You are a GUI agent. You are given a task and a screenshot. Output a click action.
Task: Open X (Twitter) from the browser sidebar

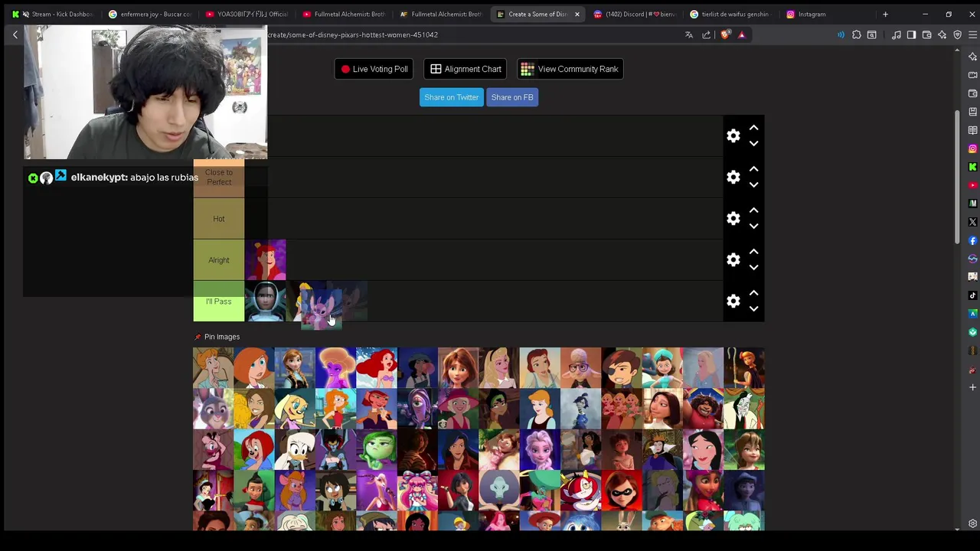pyautogui.click(x=972, y=222)
